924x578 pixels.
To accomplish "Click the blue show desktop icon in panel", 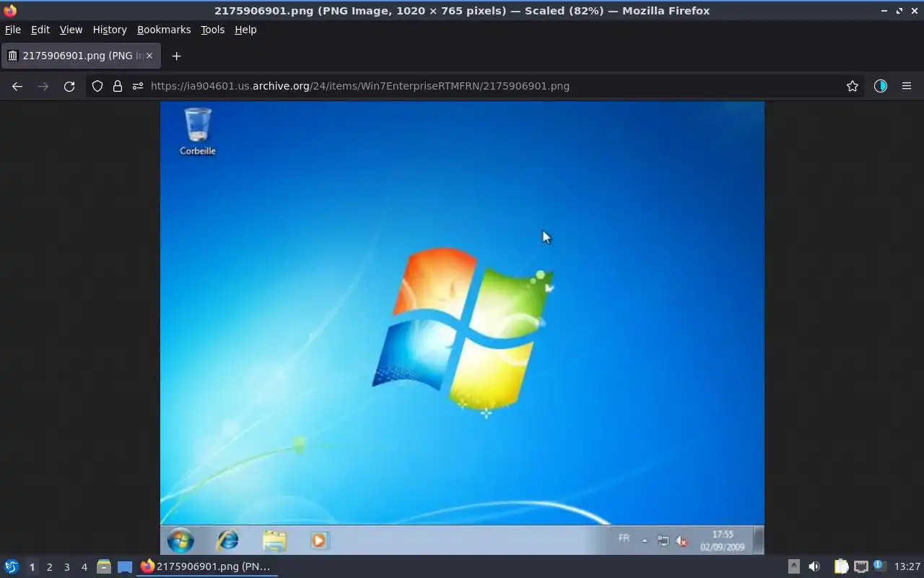I will [125, 567].
